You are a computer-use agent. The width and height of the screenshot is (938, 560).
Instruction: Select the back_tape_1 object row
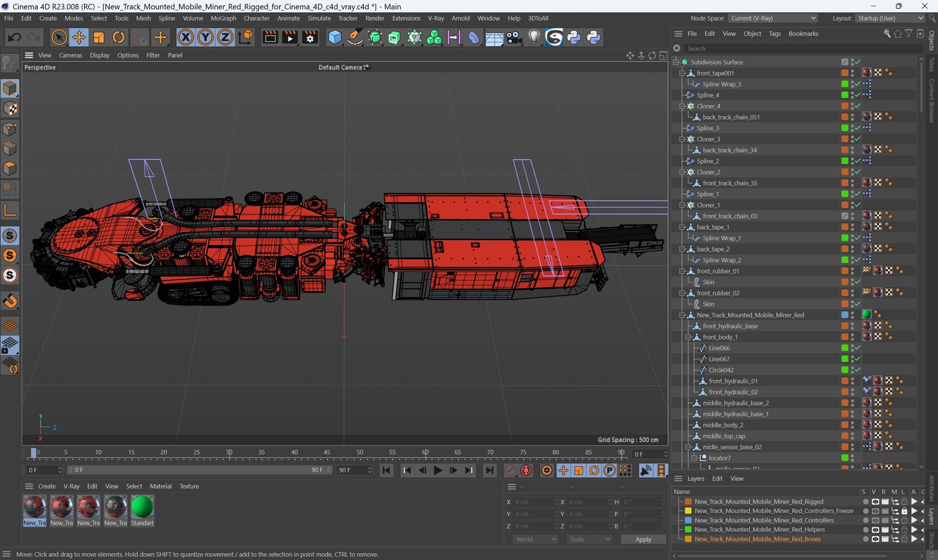[x=712, y=227]
